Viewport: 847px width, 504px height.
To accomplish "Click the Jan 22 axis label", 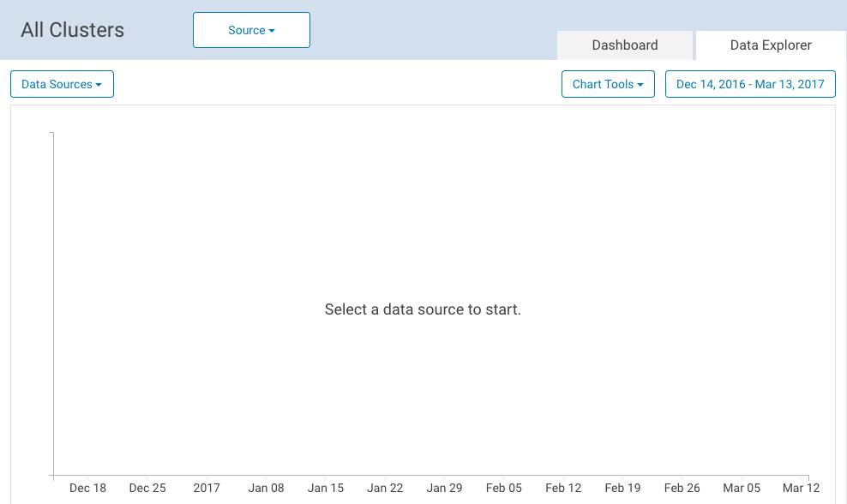I will (385, 488).
